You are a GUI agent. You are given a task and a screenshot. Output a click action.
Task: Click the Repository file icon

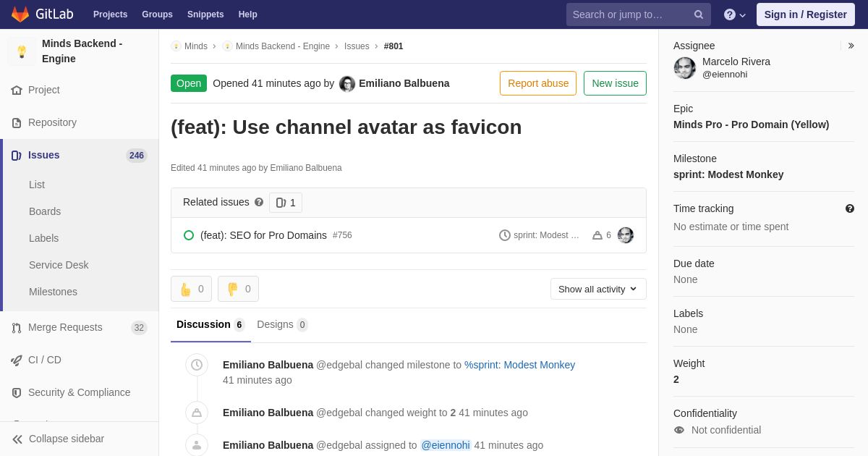coord(17,122)
